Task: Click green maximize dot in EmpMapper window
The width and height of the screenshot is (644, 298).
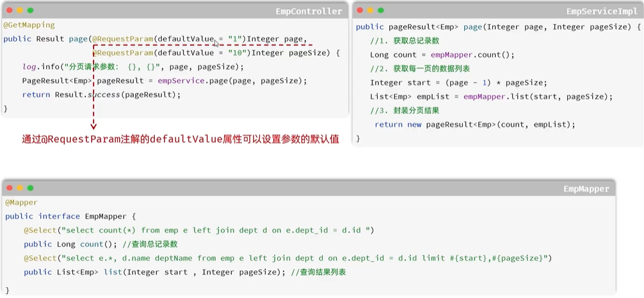Action: click(30, 188)
